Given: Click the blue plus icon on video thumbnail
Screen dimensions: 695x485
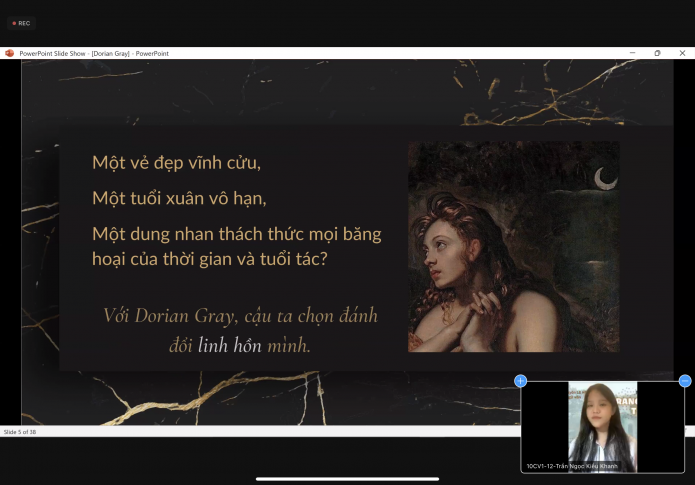Looking at the screenshot, I should (x=520, y=380).
